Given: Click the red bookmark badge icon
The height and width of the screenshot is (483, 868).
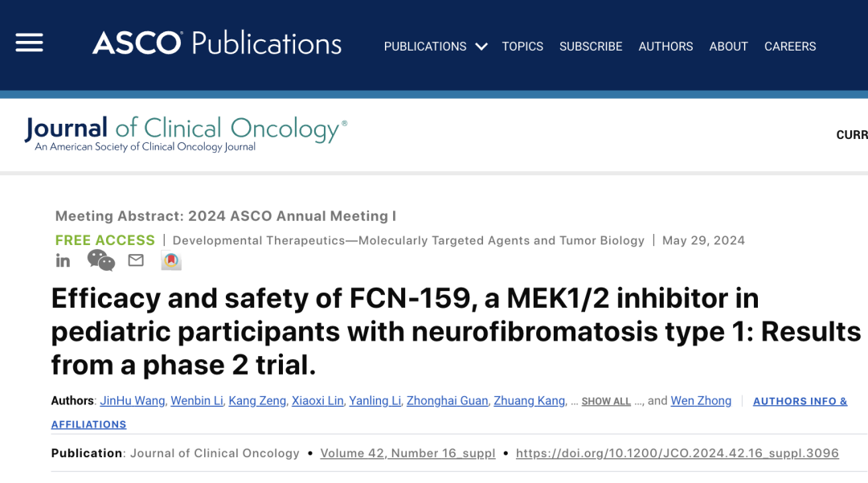Looking at the screenshot, I should point(171,260).
